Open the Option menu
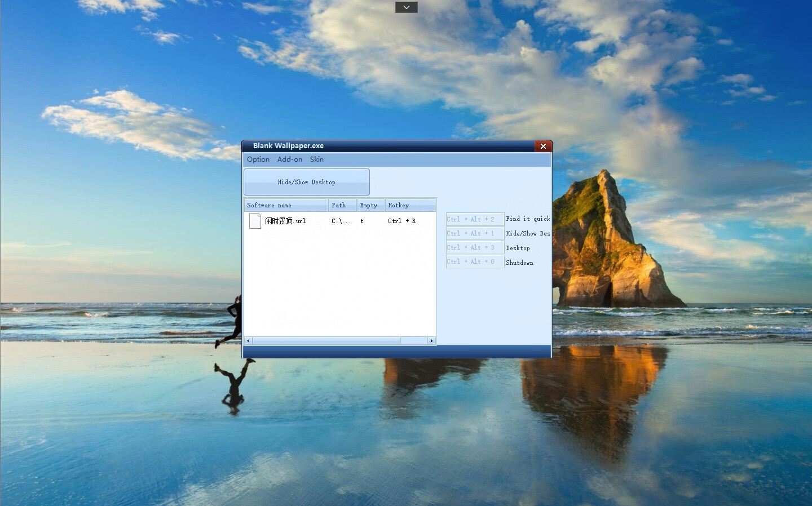Screen dimensions: 812x506 258,159
